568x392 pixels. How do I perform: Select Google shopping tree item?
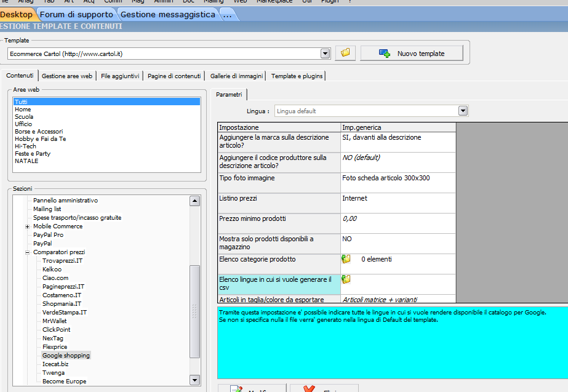[66, 356]
